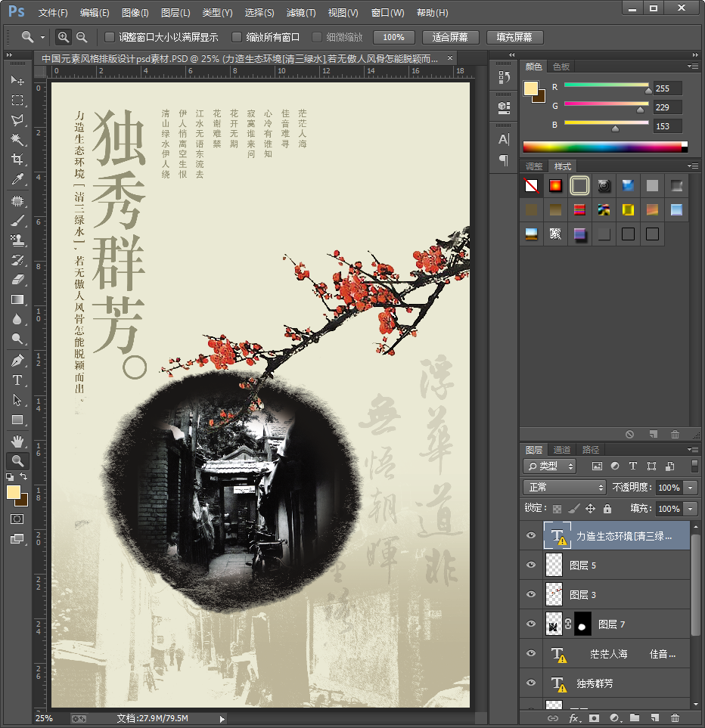Open the 图层(L) menu

(175, 13)
